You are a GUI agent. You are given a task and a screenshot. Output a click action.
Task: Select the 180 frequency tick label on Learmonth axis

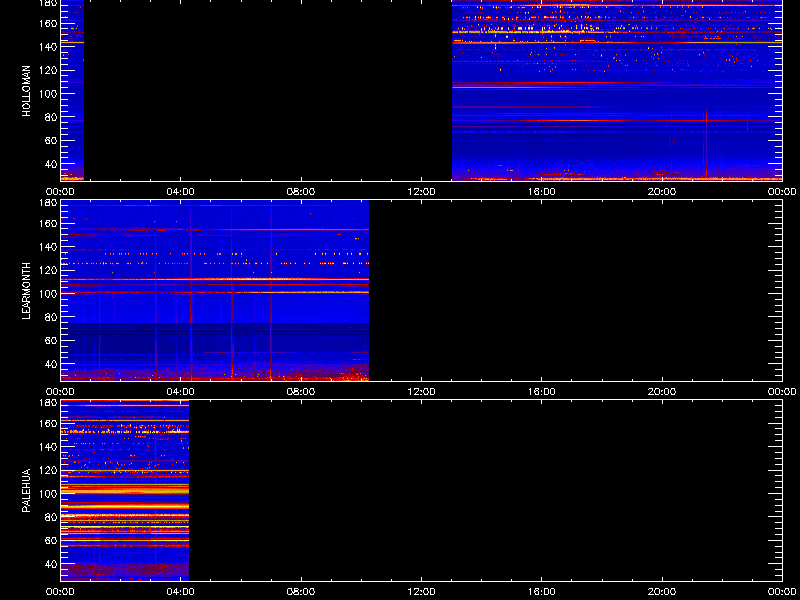(x=49, y=203)
